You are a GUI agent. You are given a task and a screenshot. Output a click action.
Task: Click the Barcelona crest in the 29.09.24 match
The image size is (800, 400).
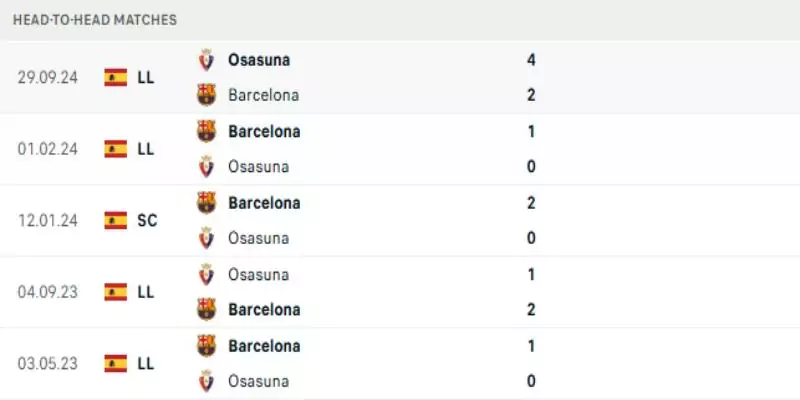point(207,95)
